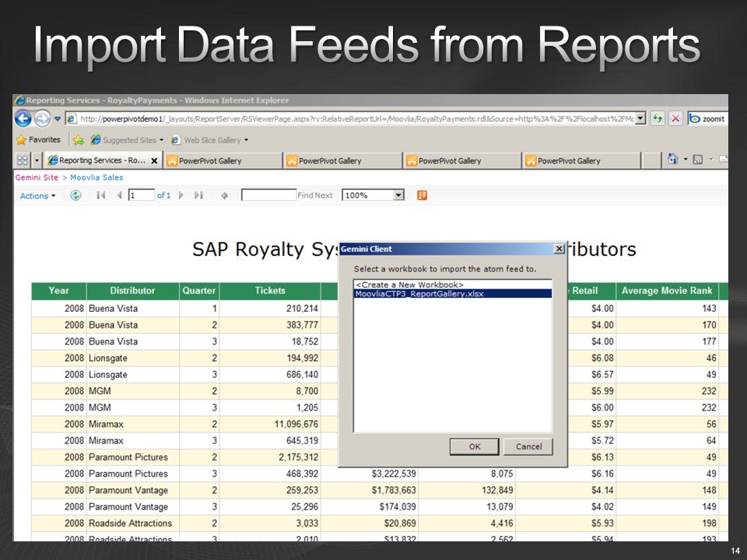Click the browser Forward arrow button
Viewport: 747px width, 560px height.
[x=42, y=118]
